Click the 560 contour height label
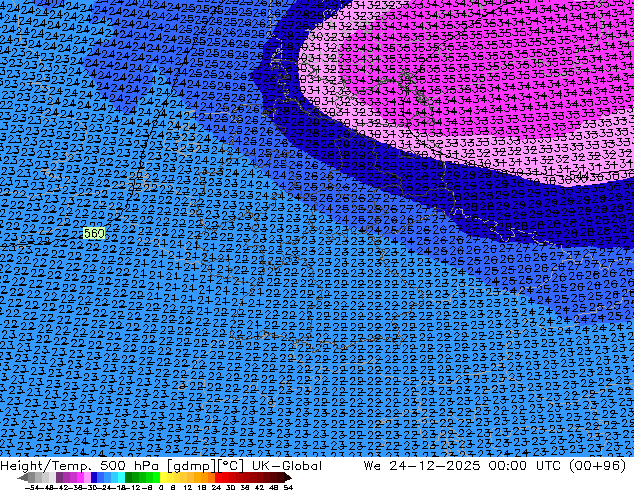Screen dimensions: 634x490 click(94, 233)
